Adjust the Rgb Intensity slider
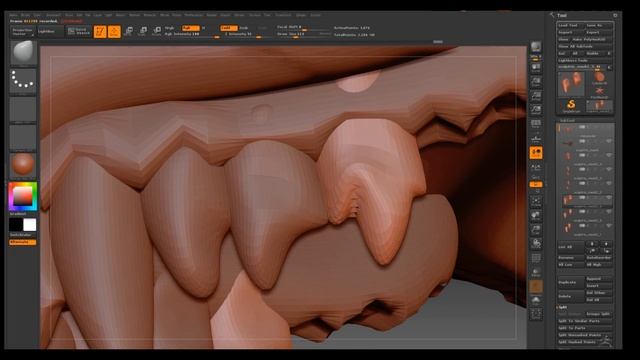The image size is (640, 360). click(x=192, y=34)
